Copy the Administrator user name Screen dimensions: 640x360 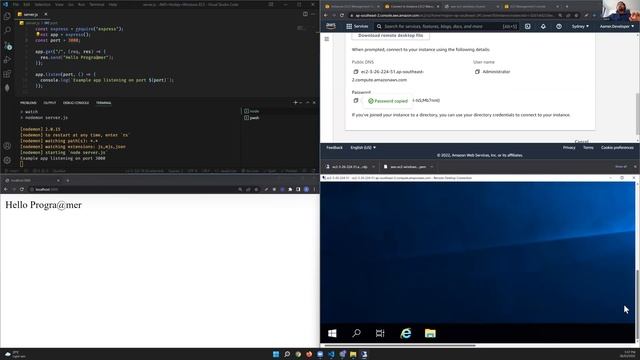477,72
